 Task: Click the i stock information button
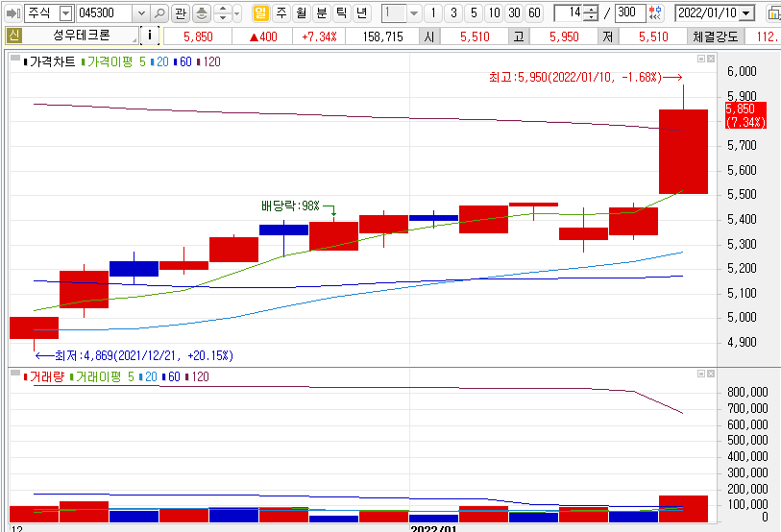point(150,36)
